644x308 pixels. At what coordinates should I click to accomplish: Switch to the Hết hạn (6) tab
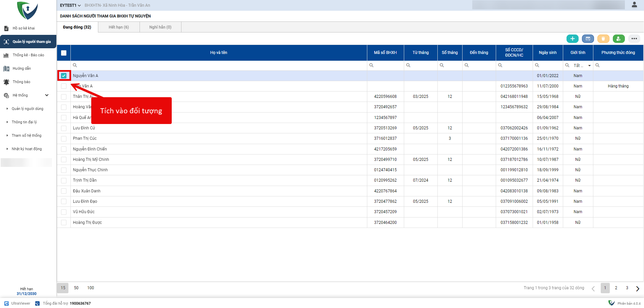click(x=119, y=27)
